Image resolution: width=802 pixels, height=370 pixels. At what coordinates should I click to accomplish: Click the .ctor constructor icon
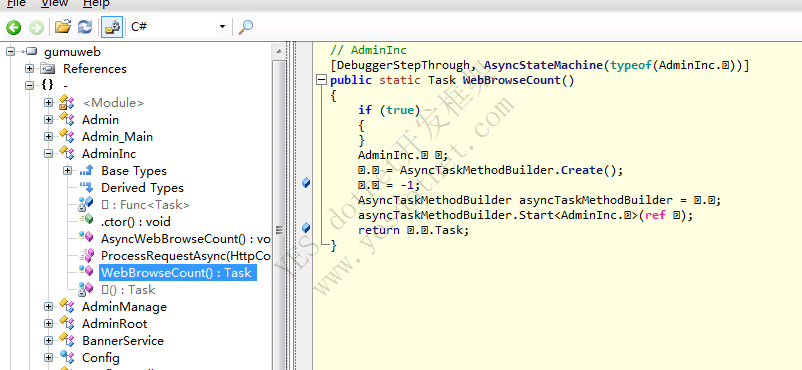click(x=86, y=221)
